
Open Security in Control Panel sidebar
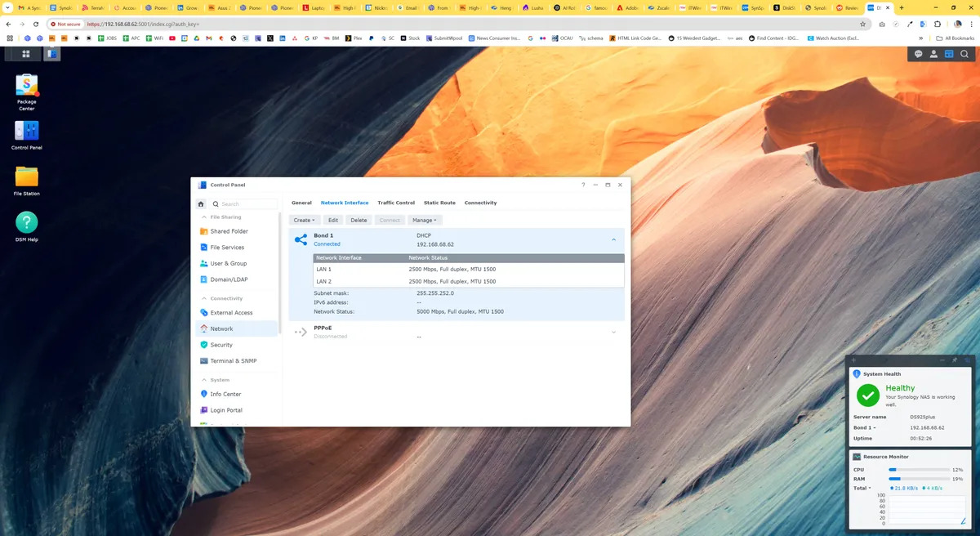click(221, 345)
